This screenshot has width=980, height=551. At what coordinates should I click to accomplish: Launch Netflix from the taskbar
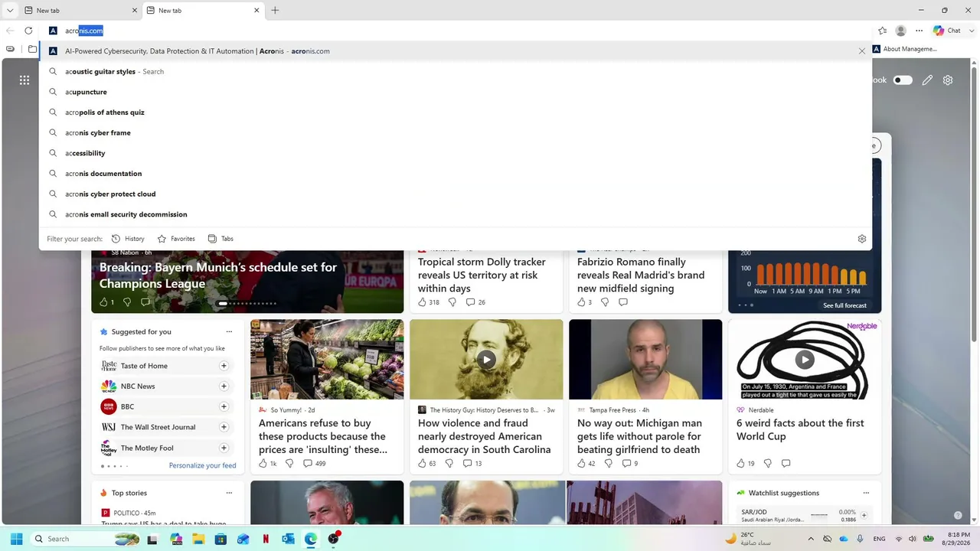266,539
